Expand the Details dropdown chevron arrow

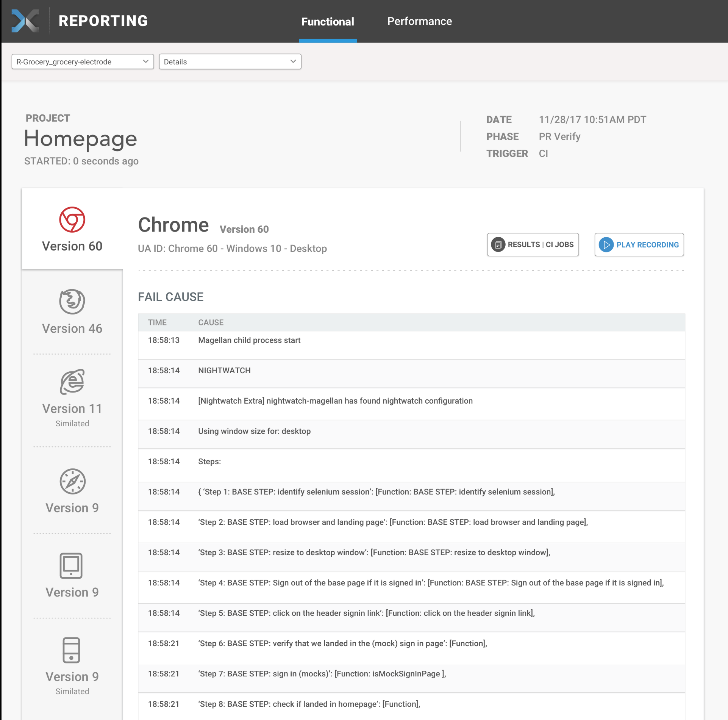point(292,61)
